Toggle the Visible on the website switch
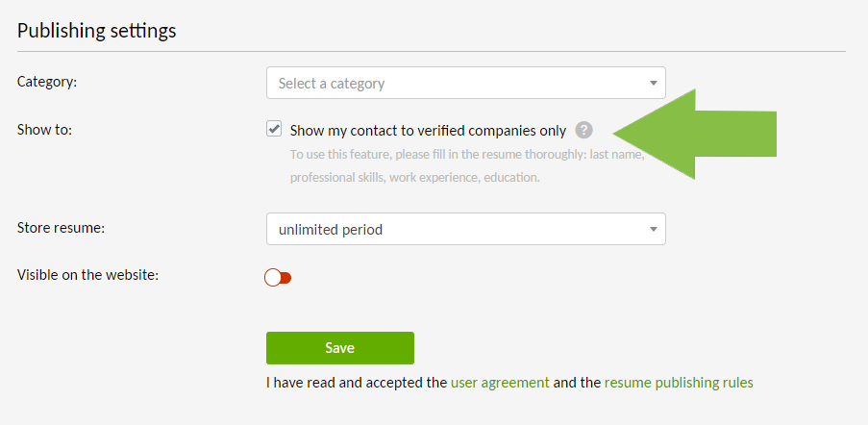This screenshot has width=868, height=425. [x=278, y=277]
